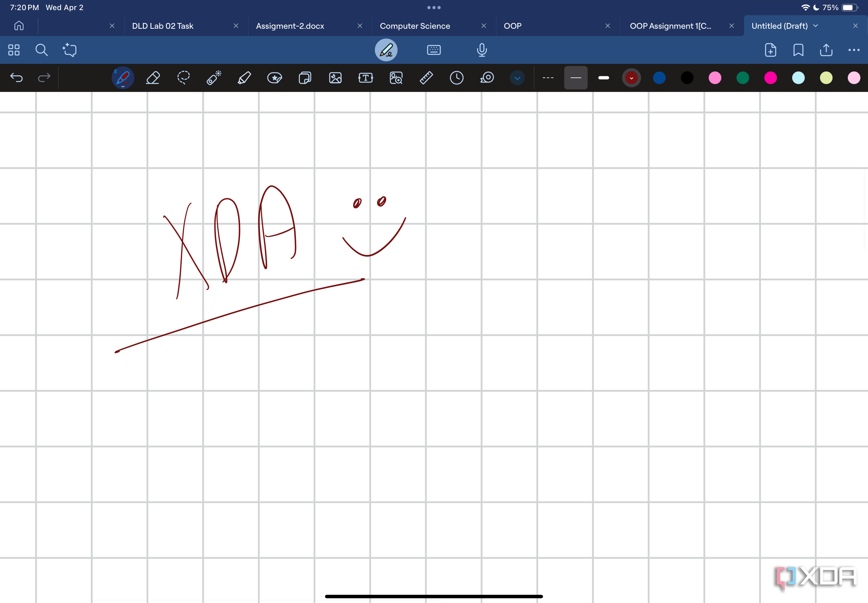
Task: Toggle the pen drawing mode button
Action: point(386,50)
